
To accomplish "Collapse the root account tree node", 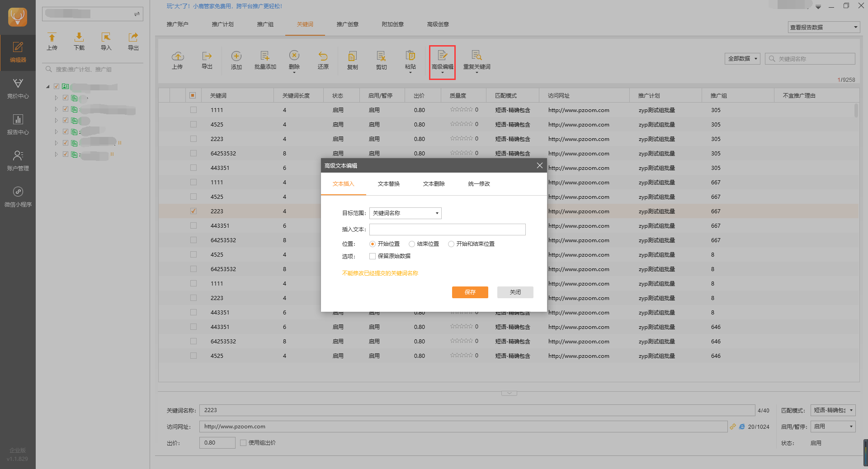I will [48, 87].
